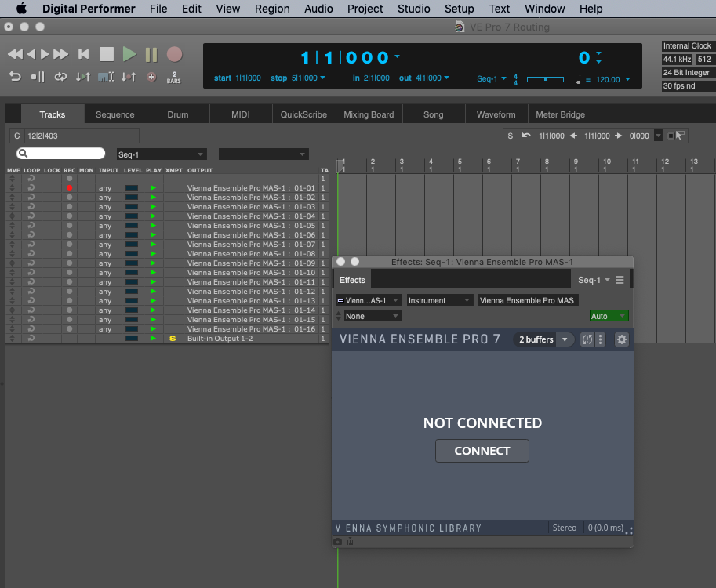This screenshot has width=716, height=588.
Task: Open the Effects window hamburger menu
Action: tap(620, 280)
